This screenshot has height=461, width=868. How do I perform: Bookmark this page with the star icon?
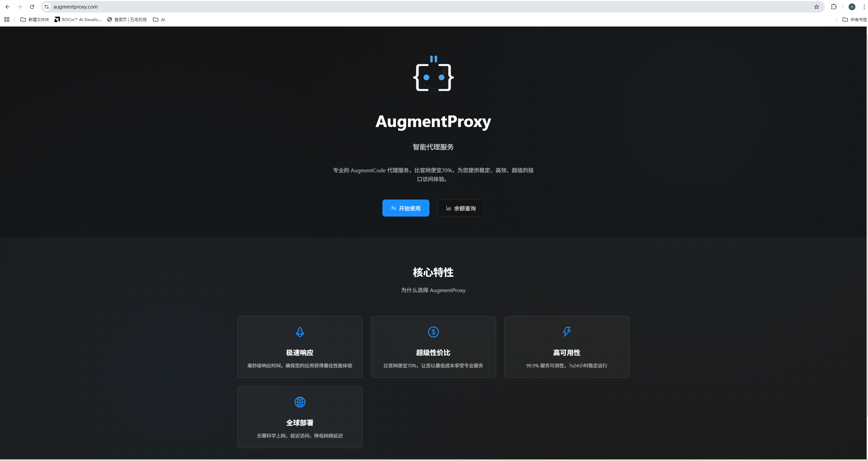(816, 7)
